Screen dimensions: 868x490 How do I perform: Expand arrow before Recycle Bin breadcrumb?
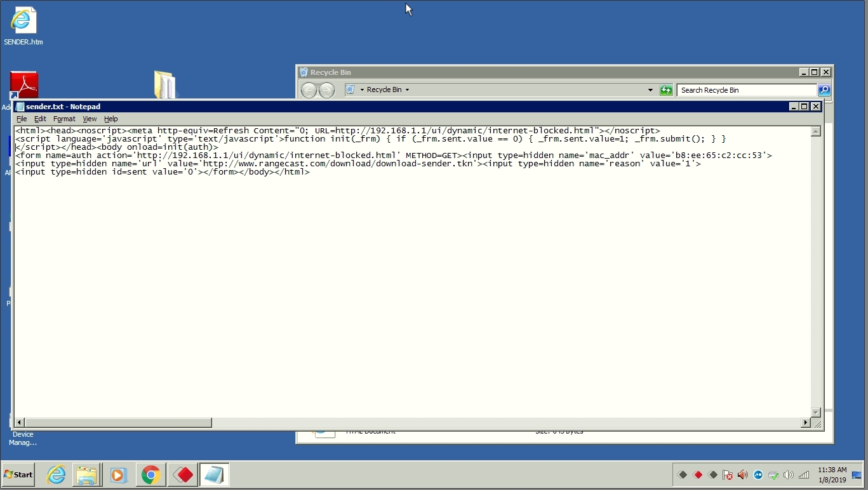coord(362,90)
